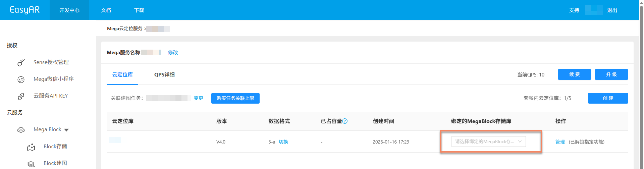Click the 管理 link in 操作 column

tap(560, 142)
